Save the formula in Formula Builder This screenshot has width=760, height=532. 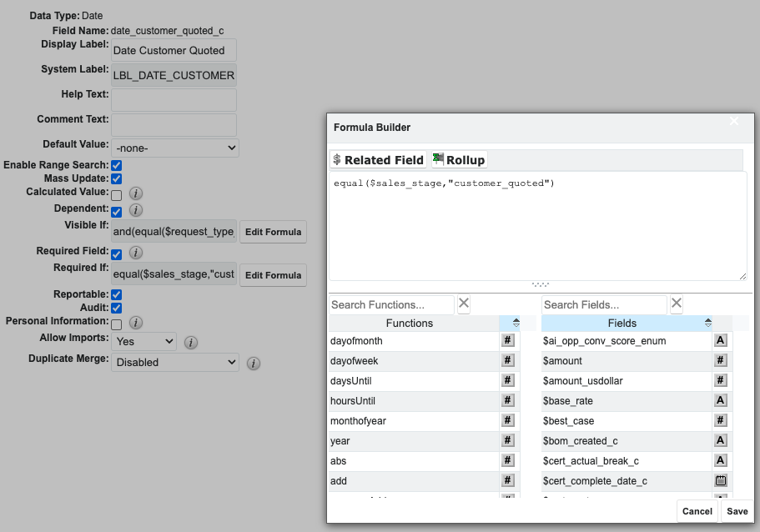[737, 511]
